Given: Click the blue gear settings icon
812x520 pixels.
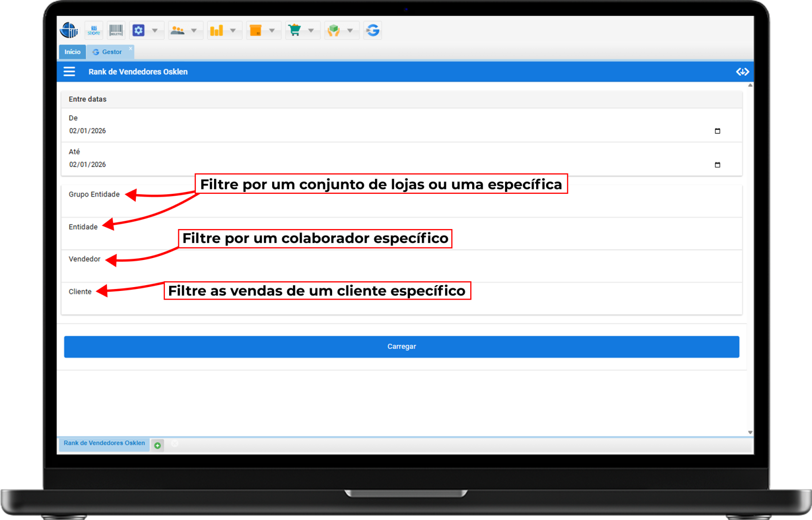Looking at the screenshot, I should pos(139,30).
